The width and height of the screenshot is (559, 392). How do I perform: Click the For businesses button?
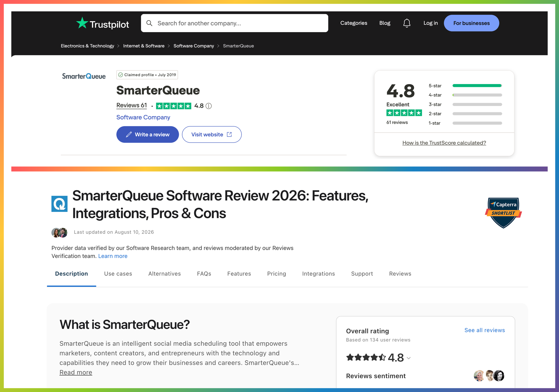[x=472, y=23]
